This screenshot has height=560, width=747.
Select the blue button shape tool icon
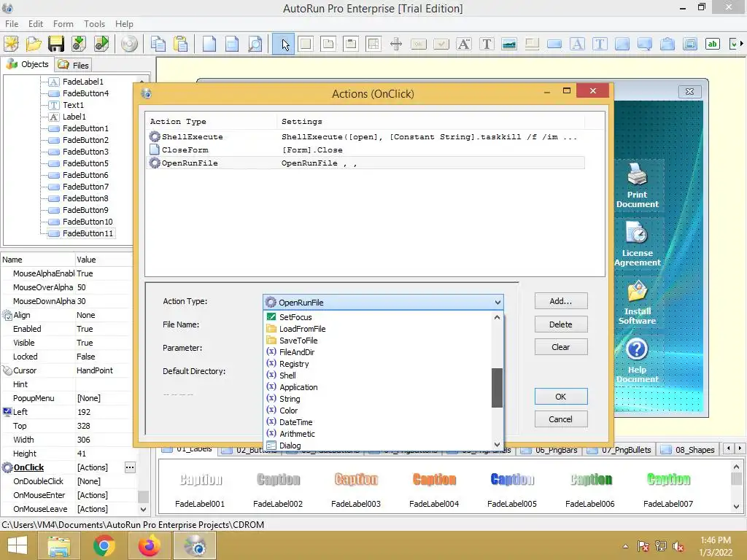[x=554, y=44]
